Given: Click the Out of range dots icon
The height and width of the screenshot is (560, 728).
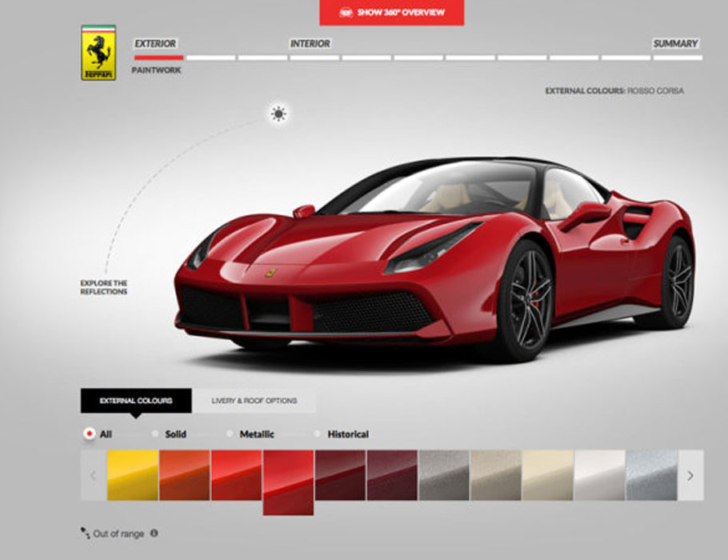Looking at the screenshot, I should (x=85, y=532).
